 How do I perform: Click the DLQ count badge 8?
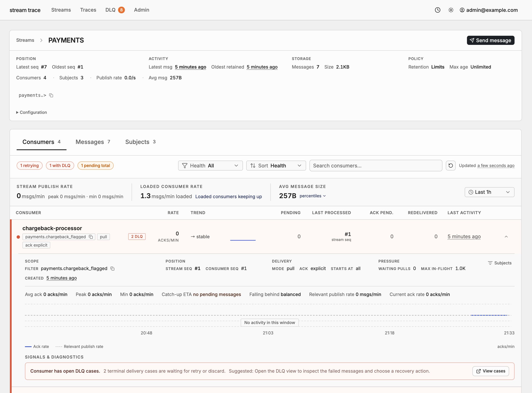click(x=121, y=10)
